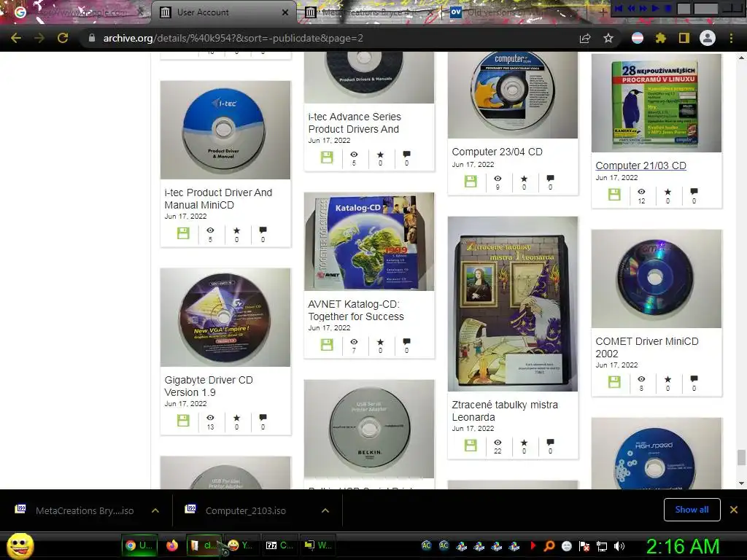747x560 pixels.
Task: Click the Linux penguin cover thumbnail
Action: tap(657, 103)
